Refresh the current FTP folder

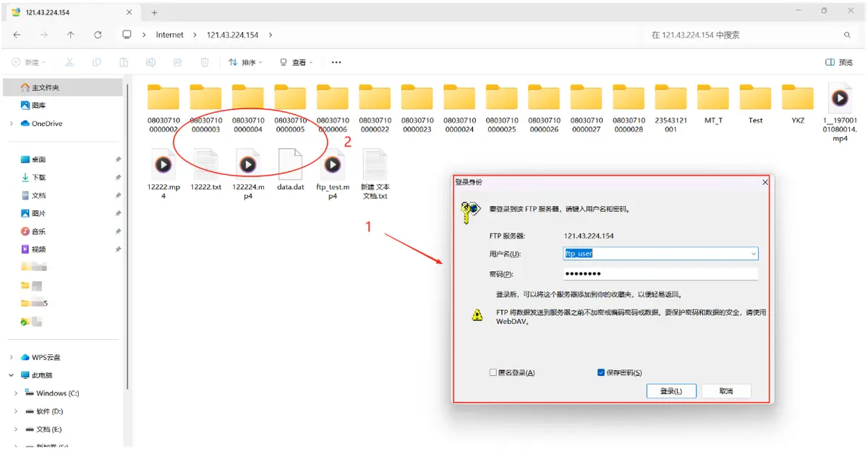point(98,35)
